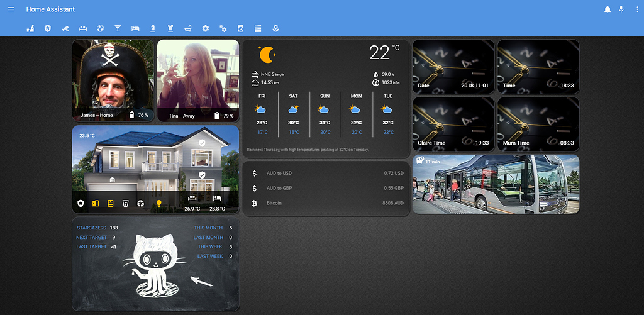Click the lower-floor shield check icon
Screen dimensions: 644x315
click(x=202, y=175)
